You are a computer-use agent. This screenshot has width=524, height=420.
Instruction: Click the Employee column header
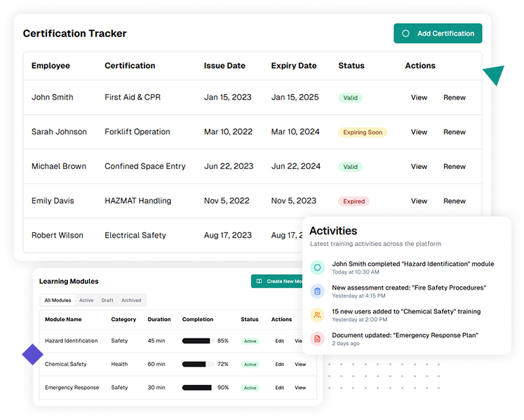51,66
